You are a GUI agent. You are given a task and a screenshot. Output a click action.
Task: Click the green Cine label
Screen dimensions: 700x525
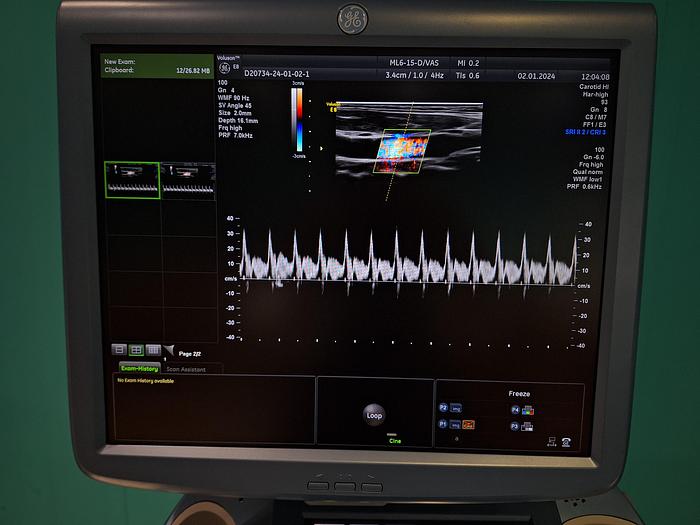[395, 441]
